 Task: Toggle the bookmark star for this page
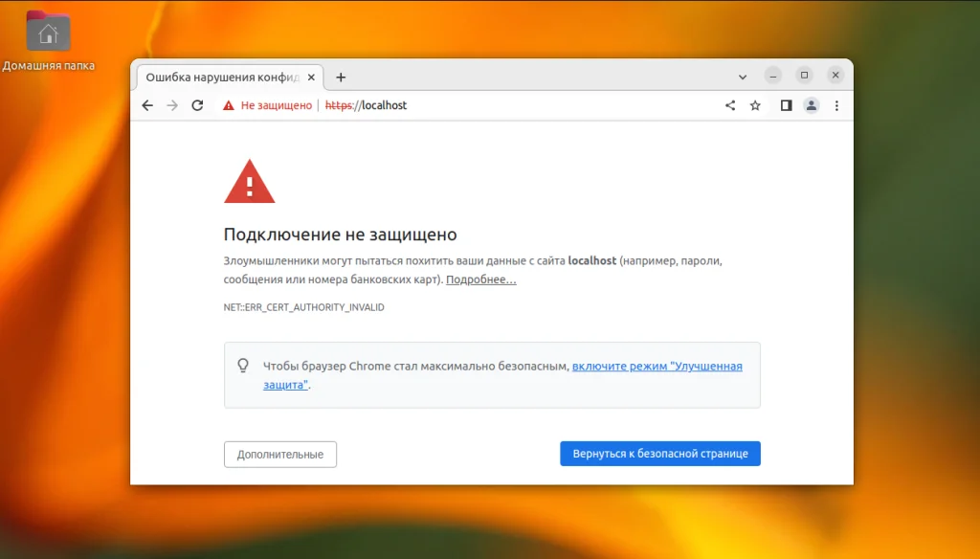point(756,105)
